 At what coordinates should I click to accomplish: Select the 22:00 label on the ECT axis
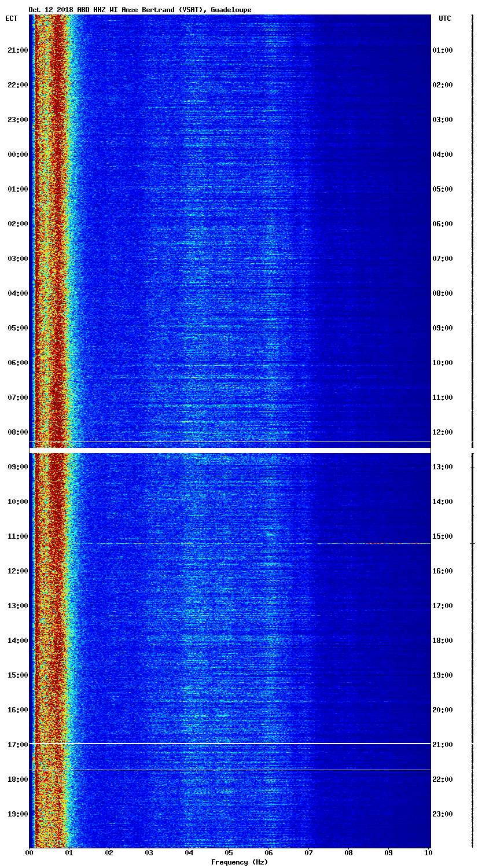pyautogui.click(x=17, y=85)
